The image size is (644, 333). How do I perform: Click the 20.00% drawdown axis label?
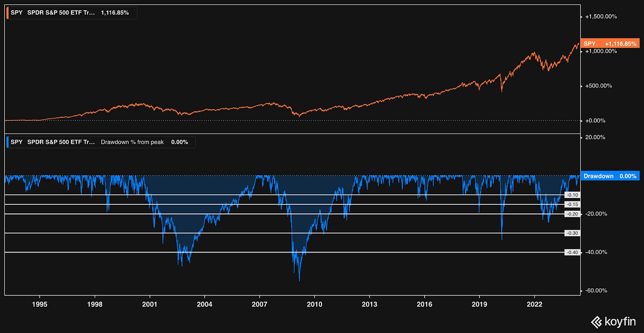tap(595, 138)
